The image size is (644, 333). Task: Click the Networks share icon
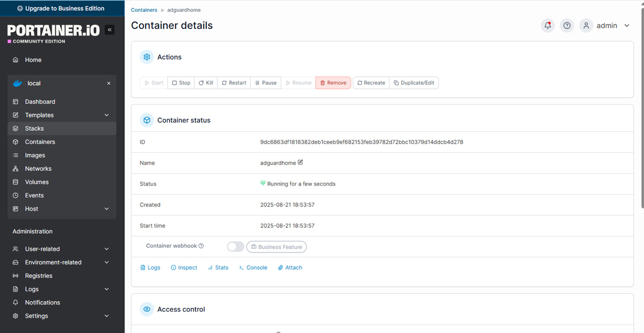pyautogui.click(x=16, y=169)
